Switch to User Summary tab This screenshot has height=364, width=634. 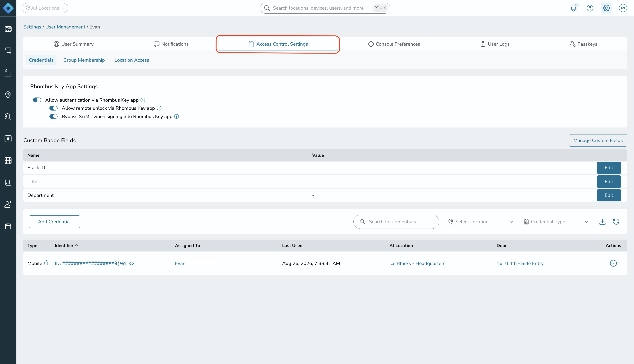click(74, 44)
